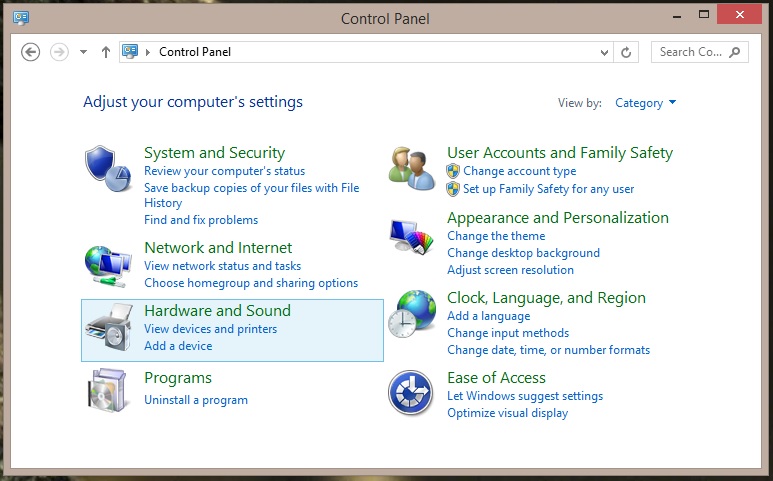Click the Forward arrow button
The width and height of the screenshot is (773, 481).
[59, 52]
